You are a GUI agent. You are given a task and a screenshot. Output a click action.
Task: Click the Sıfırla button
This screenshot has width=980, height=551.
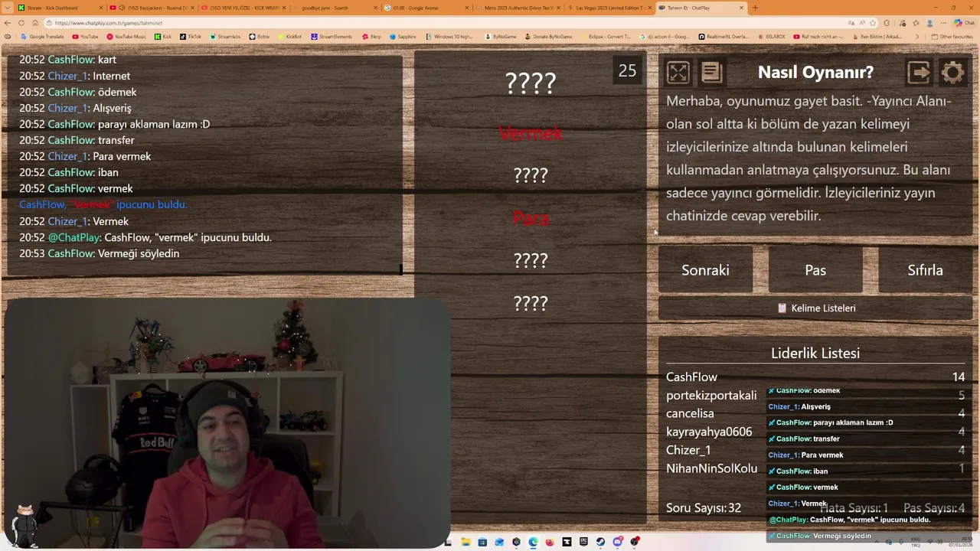point(925,270)
